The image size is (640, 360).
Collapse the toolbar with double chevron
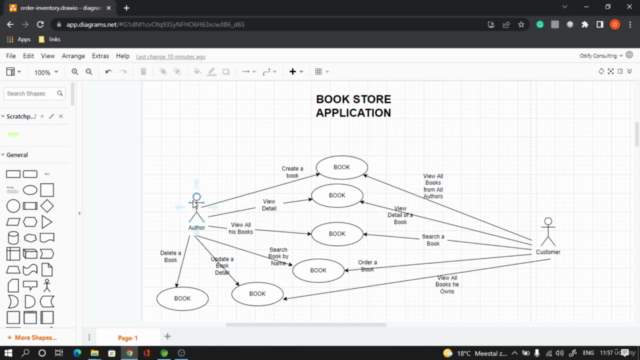pos(630,71)
